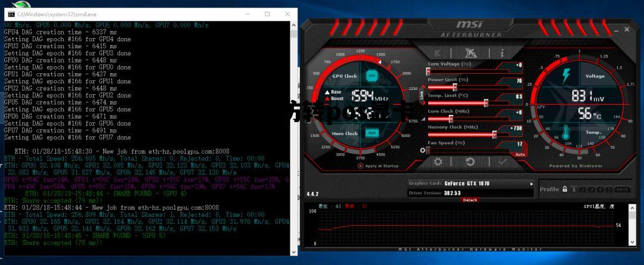Click the lightning bolt voltage icon
This screenshot has width=644, height=265.
coord(566,76)
